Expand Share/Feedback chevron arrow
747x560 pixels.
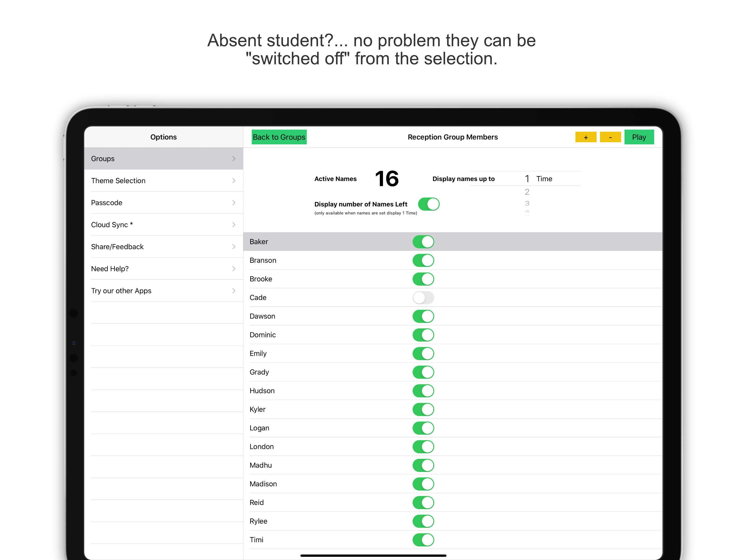click(x=234, y=247)
